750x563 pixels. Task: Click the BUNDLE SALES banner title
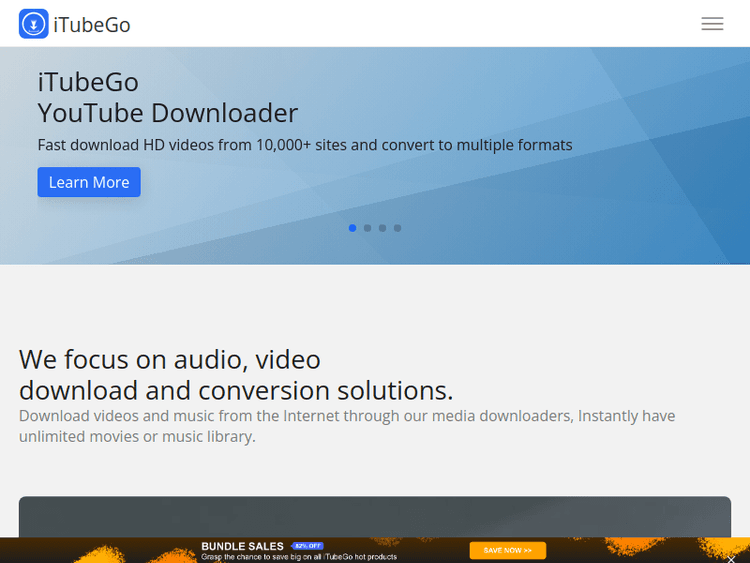click(x=242, y=546)
